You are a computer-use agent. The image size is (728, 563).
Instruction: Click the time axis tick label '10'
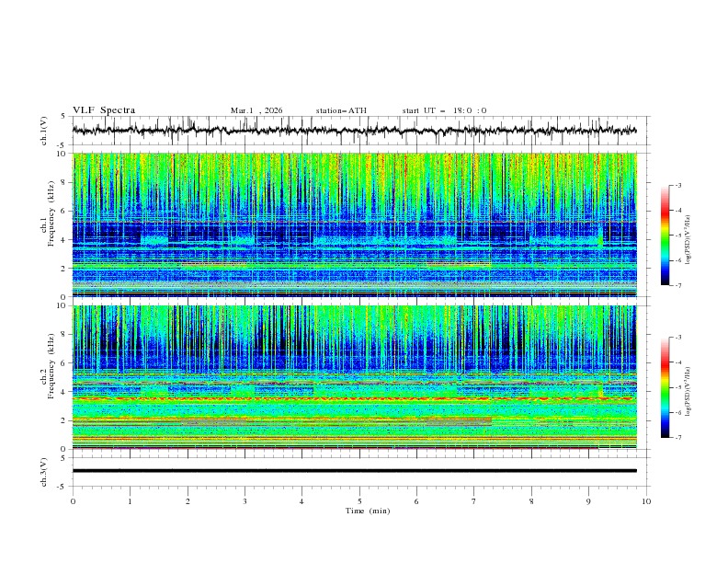(646, 501)
